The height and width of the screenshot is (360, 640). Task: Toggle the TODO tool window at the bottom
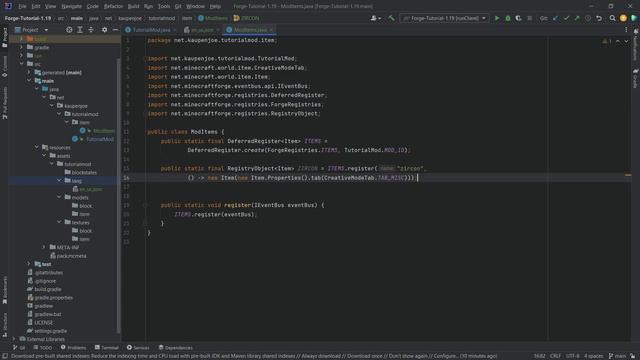click(x=42, y=348)
